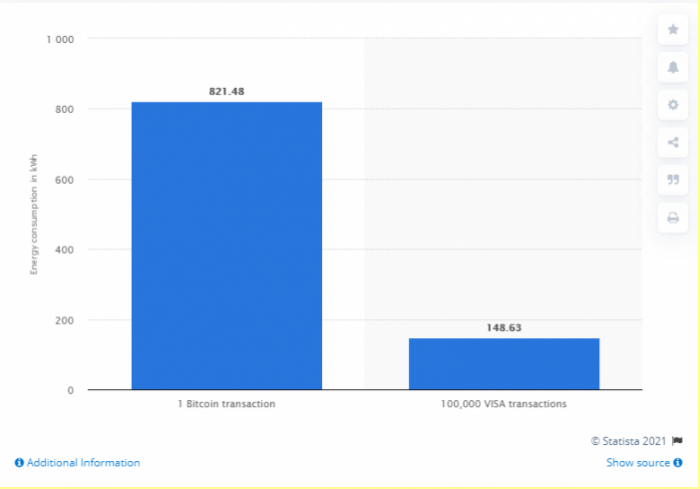
Task: Click the bell notification icon
Action: 672,67
